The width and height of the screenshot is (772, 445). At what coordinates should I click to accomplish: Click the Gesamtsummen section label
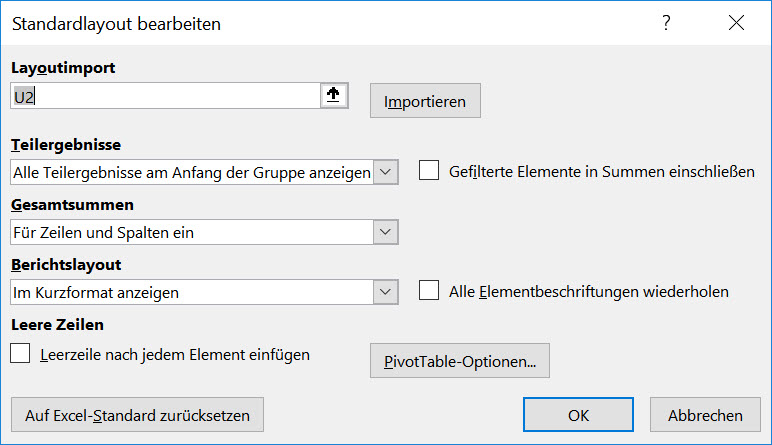[x=72, y=205]
